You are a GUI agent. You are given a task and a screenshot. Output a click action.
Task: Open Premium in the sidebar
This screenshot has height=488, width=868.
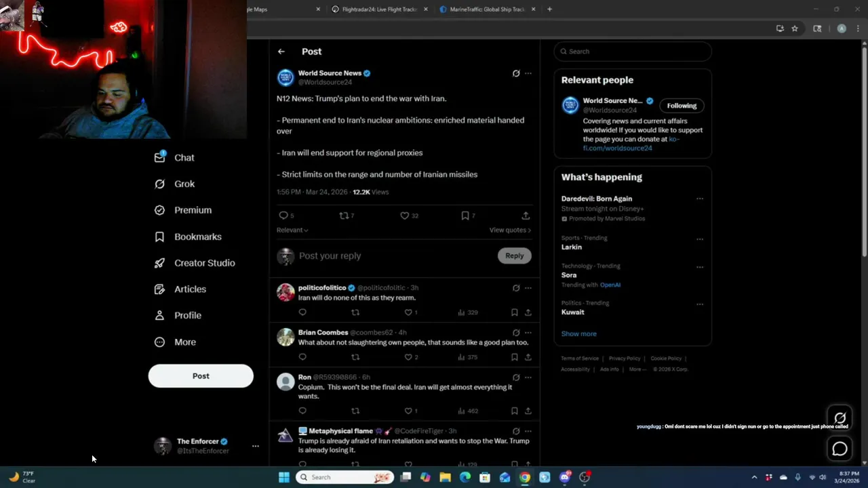tap(182, 210)
